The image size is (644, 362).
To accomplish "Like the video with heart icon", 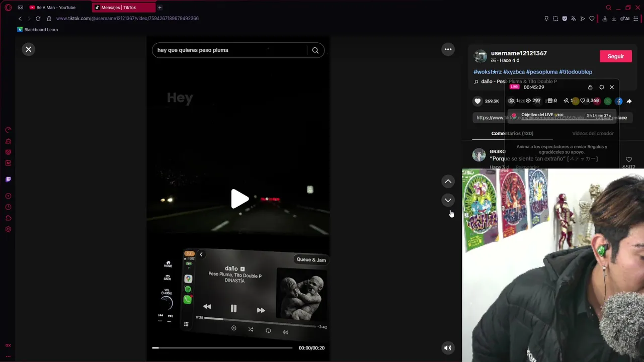I will coord(477,101).
